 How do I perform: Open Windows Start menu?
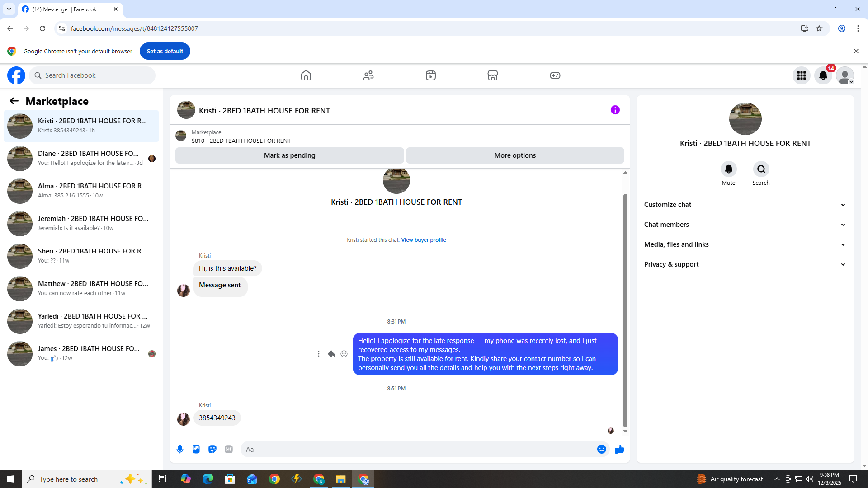tap(11, 479)
